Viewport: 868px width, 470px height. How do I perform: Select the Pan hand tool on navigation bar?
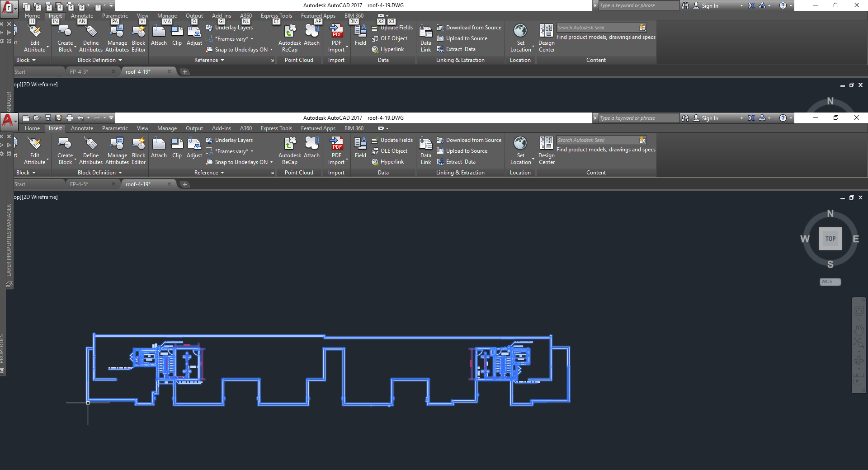click(859, 330)
